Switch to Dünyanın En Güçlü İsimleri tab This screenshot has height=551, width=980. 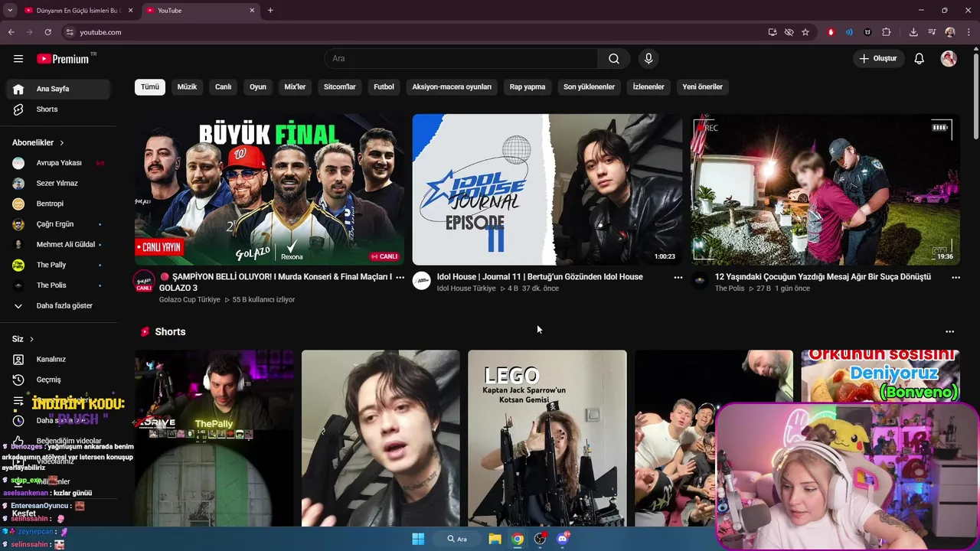tap(77, 11)
